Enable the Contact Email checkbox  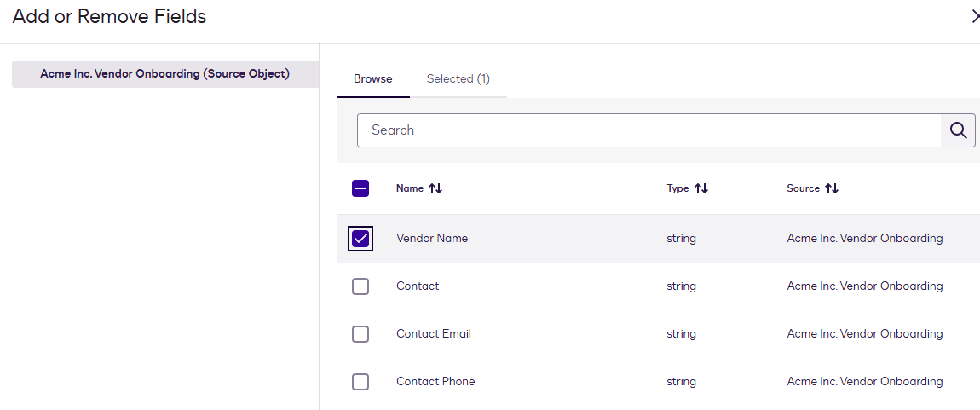(360, 334)
